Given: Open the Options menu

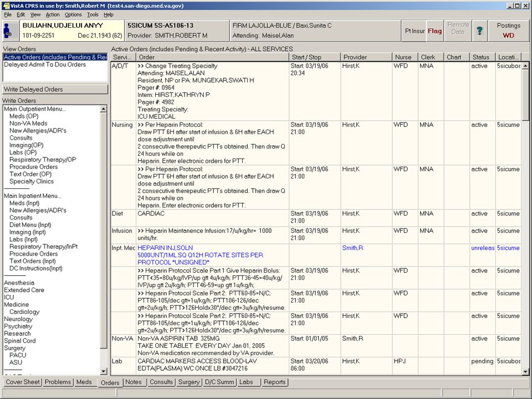Looking at the screenshot, I should [x=73, y=14].
